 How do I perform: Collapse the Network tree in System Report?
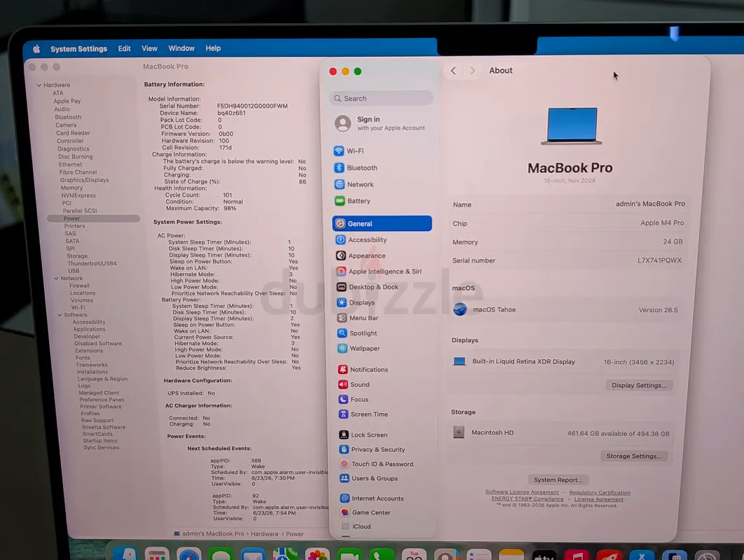pyautogui.click(x=57, y=279)
